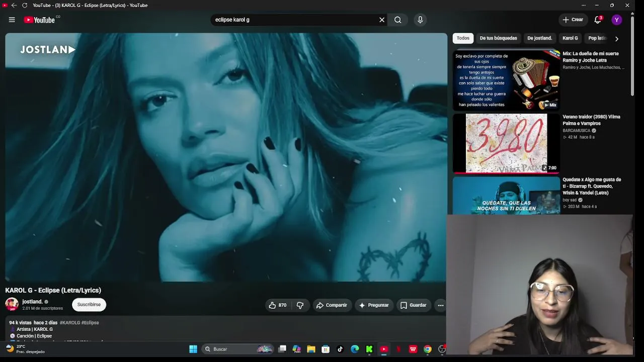Save the video with Guardar
The width and height of the screenshot is (644, 362).
point(413,305)
